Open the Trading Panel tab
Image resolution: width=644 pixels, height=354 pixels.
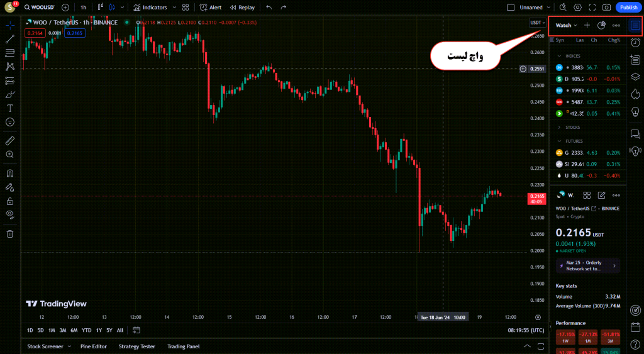point(183,346)
